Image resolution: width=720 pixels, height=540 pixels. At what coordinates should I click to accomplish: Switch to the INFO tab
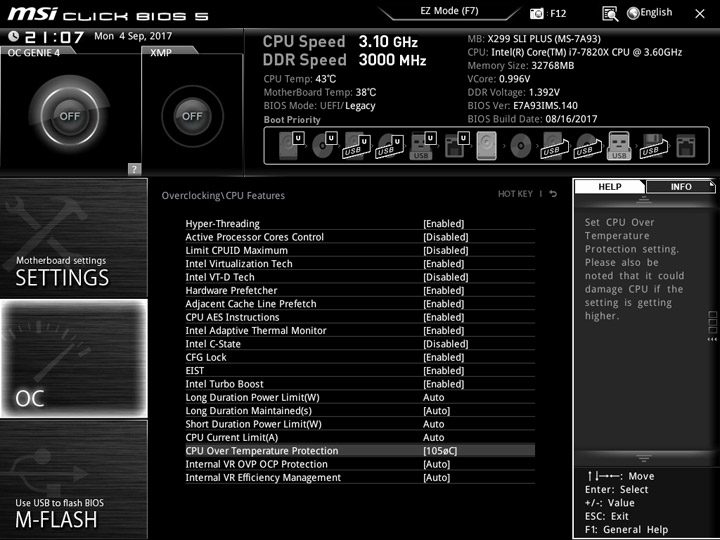pos(681,186)
